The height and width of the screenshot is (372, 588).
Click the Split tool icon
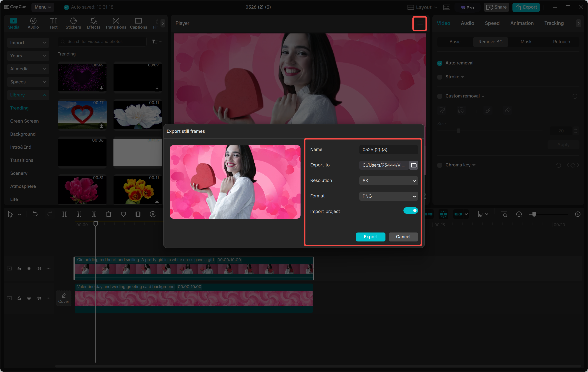65,214
